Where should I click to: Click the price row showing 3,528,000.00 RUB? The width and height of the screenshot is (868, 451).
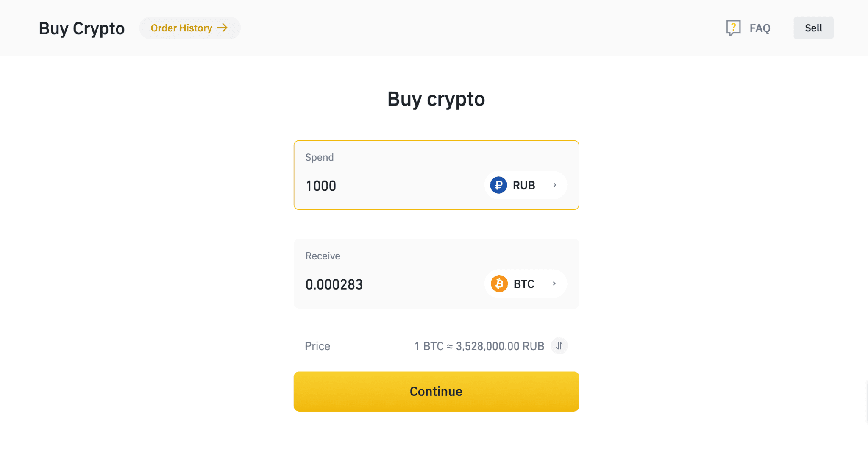tap(479, 346)
